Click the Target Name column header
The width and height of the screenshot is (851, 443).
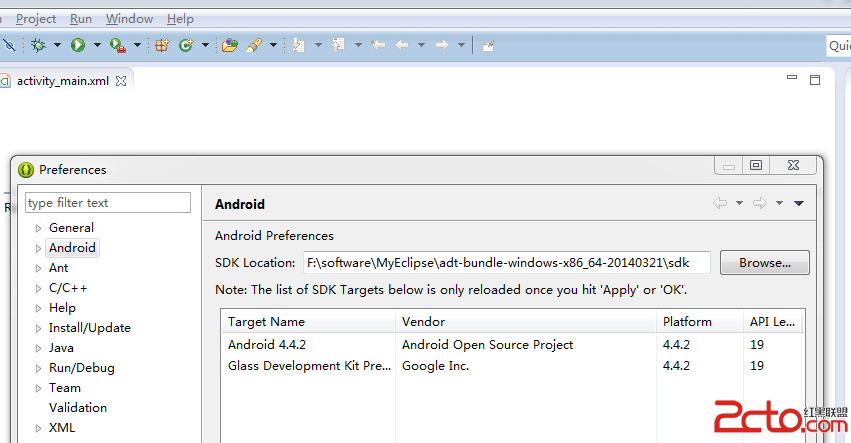click(309, 321)
